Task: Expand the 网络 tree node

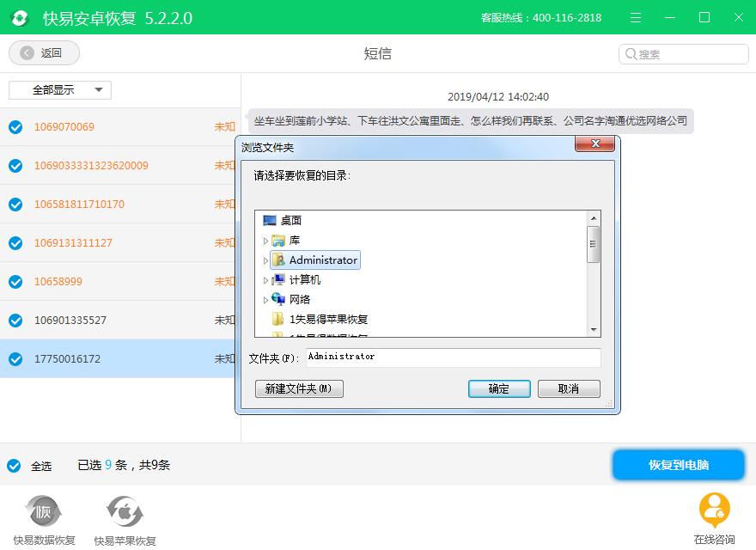Action: coord(265,300)
